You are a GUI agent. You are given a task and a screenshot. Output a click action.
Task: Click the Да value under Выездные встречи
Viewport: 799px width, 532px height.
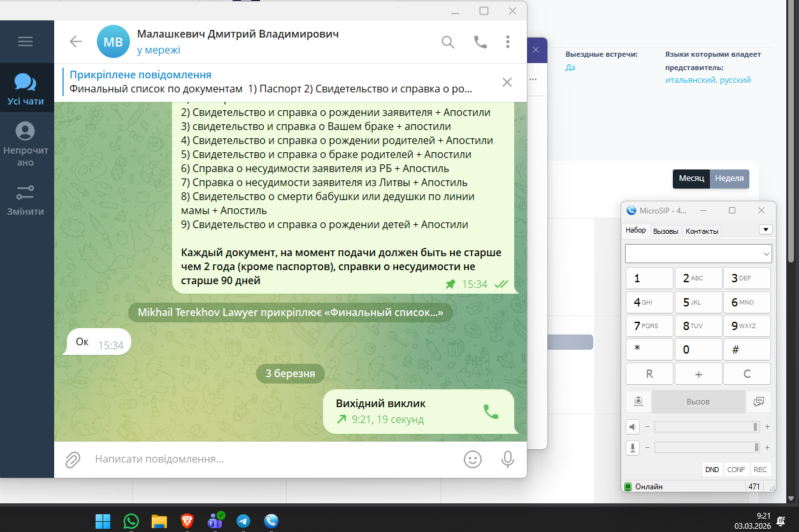(570, 67)
